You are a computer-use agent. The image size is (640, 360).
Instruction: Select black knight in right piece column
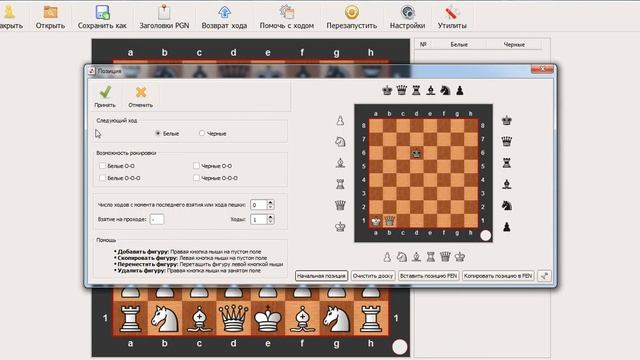point(507,205)
